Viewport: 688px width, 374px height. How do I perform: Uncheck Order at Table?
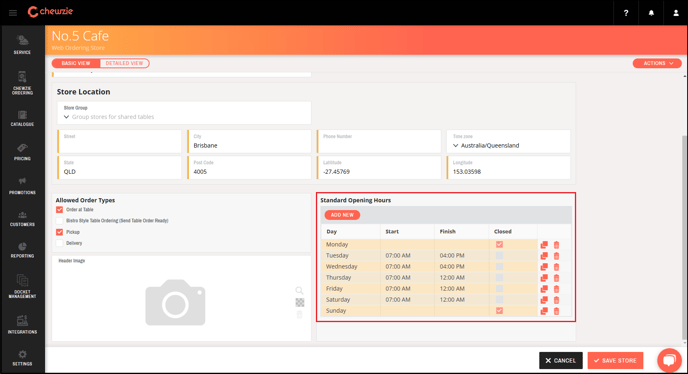(x=59, y=210)
